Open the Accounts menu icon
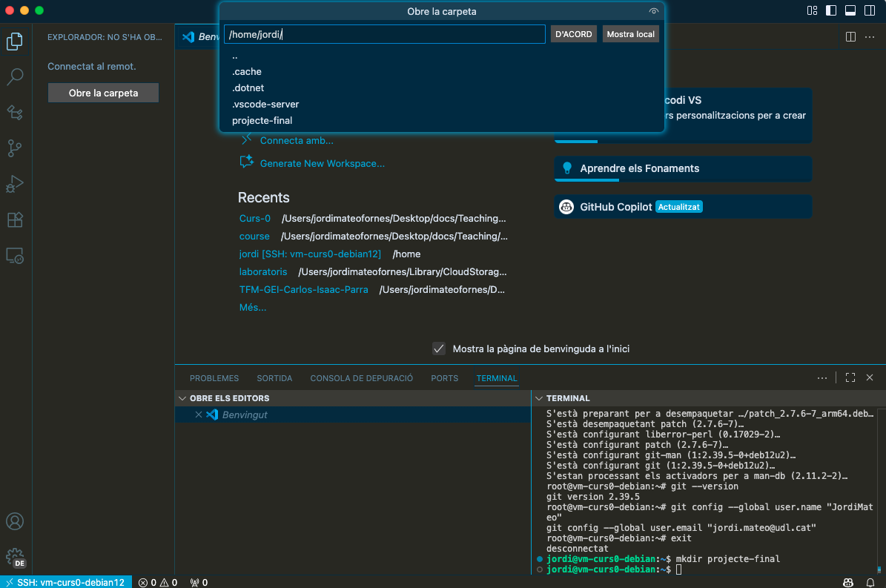Image resolution: width=886 pixels, height=588 pixels. coord(16,521)
